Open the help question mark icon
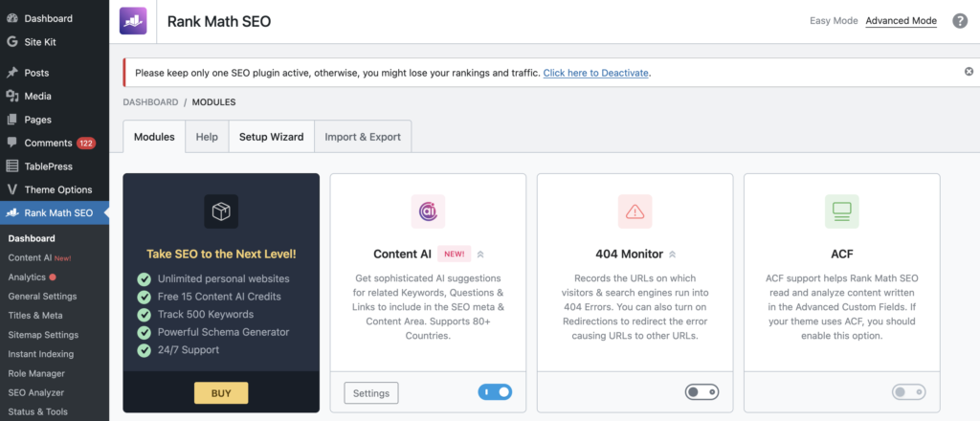Screen dimensions: 980x421 pyautogui.click(x=959, y=21)
